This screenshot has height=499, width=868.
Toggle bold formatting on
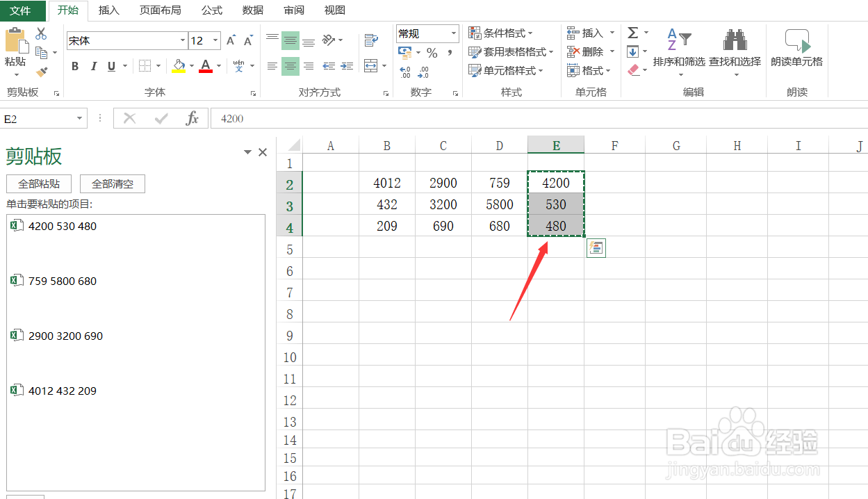point(75,66)
